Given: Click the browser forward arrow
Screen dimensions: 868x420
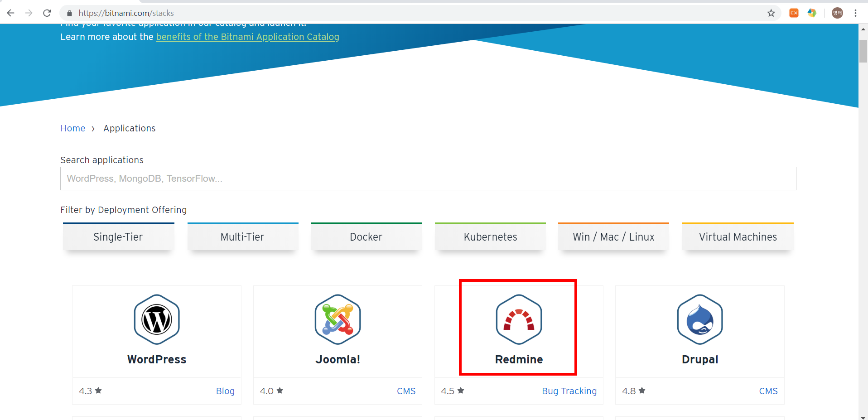Looking at the screenshot, I should tap(29, 13).
